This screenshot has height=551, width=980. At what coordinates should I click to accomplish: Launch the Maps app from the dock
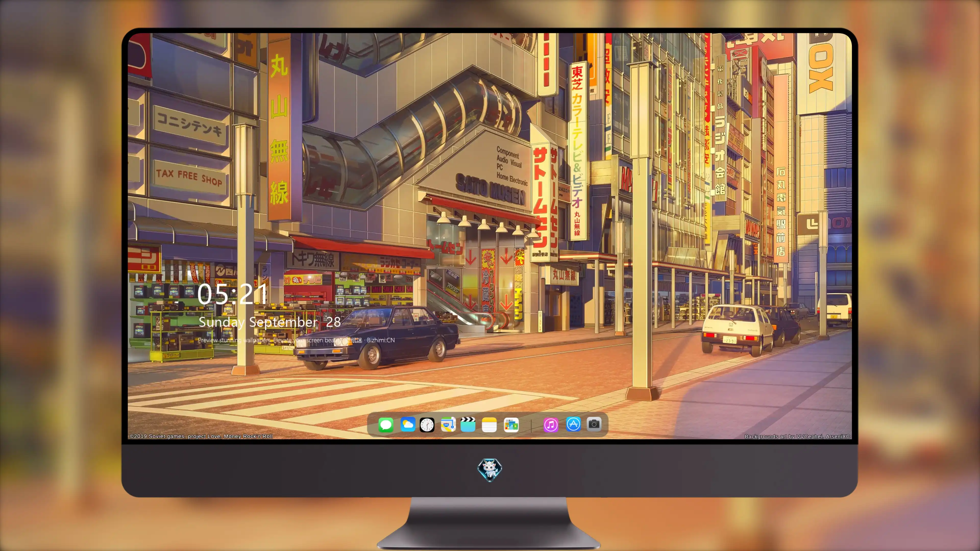448,424
